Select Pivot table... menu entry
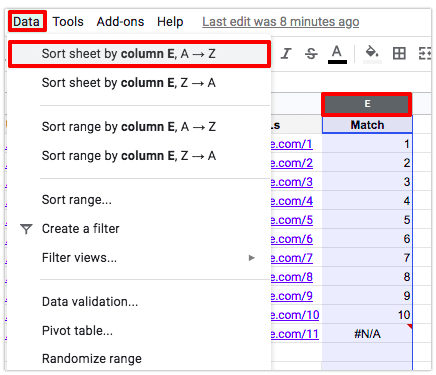Image resolution: width=436 pixels, height=375 pixels. tap(139, 331)
